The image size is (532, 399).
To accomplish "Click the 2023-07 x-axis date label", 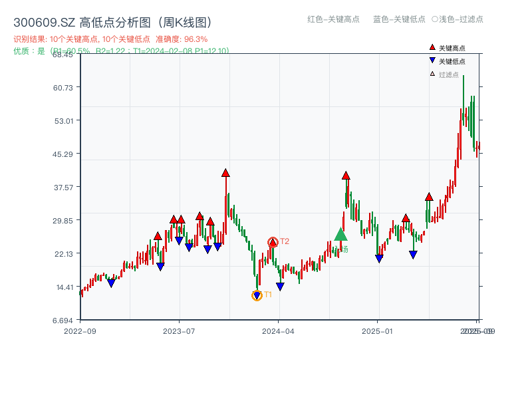I will [x=179, y=331].
